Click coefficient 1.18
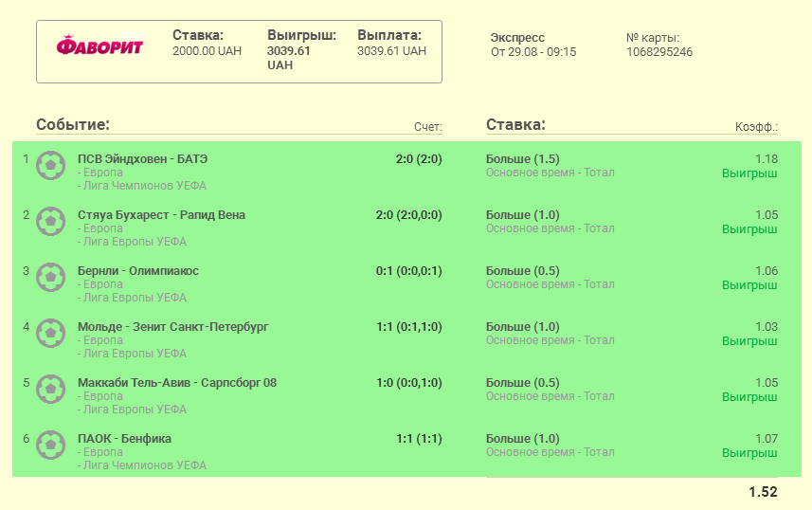This screenshot has width=812, height=510. tap(767, 159)
